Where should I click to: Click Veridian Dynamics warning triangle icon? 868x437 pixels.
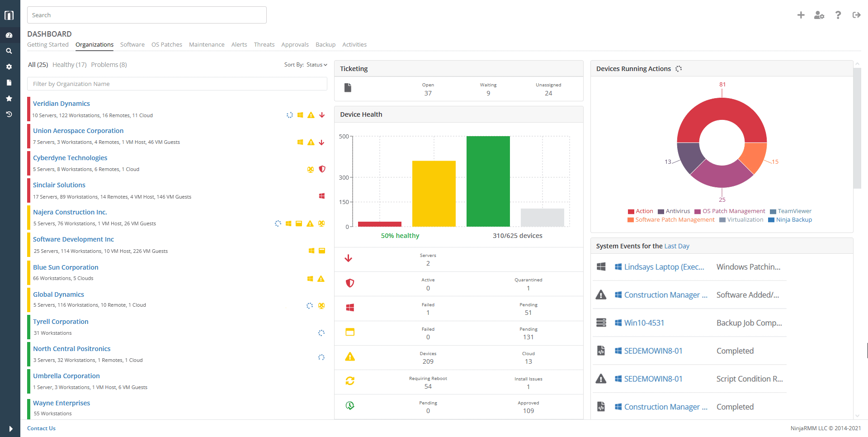coord(311,115)
